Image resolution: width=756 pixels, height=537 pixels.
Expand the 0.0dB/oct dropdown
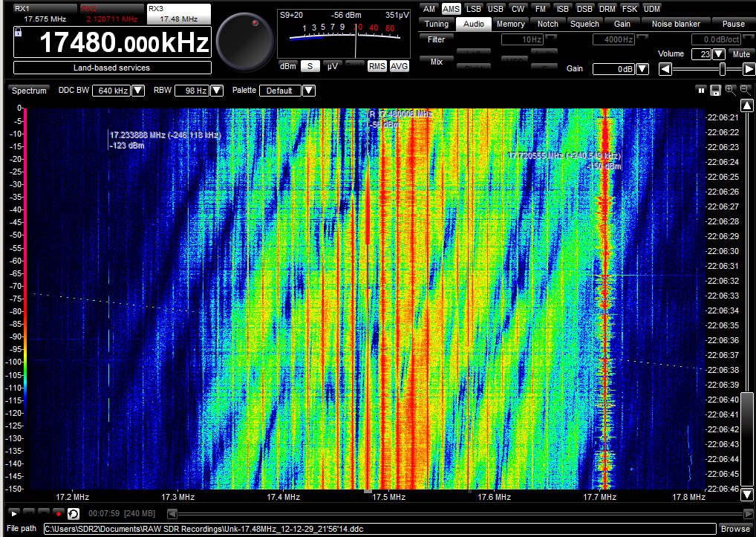click(x=747, y=38)
